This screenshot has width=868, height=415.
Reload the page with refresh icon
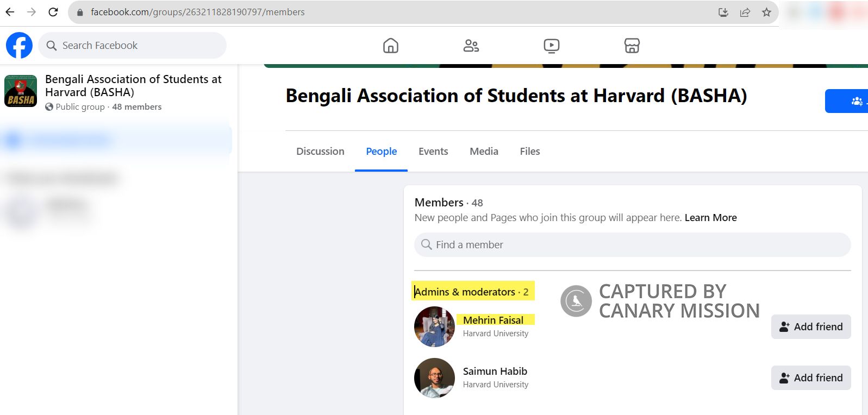tap(53, 12)
